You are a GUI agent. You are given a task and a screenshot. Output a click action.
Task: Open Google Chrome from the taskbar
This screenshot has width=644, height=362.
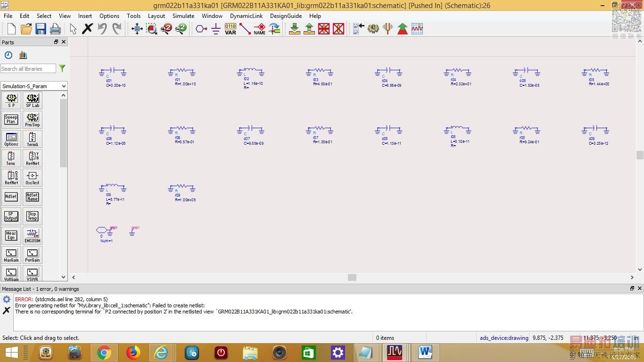point(104,353)
